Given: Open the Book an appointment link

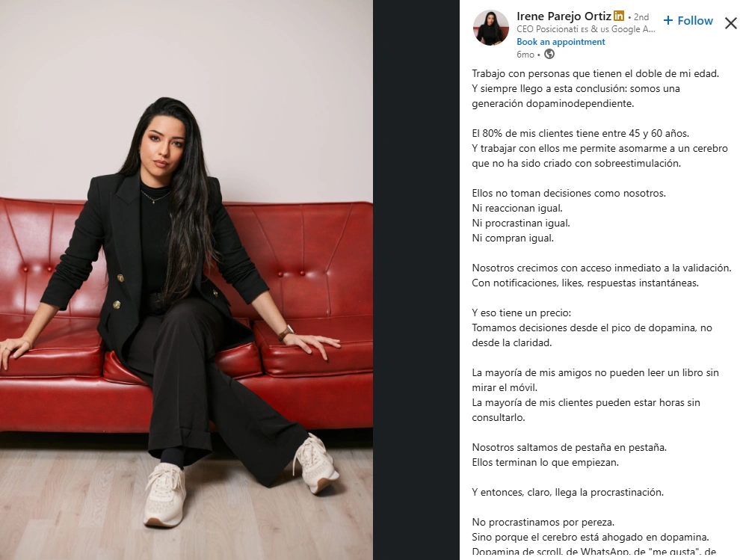Looking at the screenshot, I should click(x=561, y=42).
